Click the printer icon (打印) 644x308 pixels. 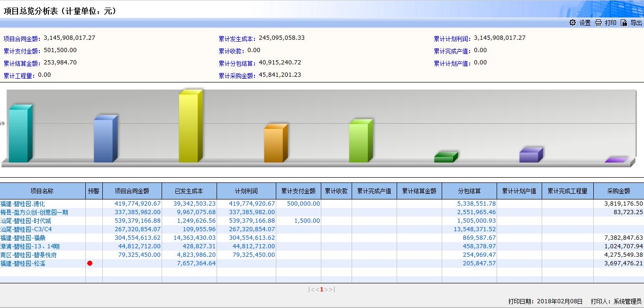click(x=599, y=23)
